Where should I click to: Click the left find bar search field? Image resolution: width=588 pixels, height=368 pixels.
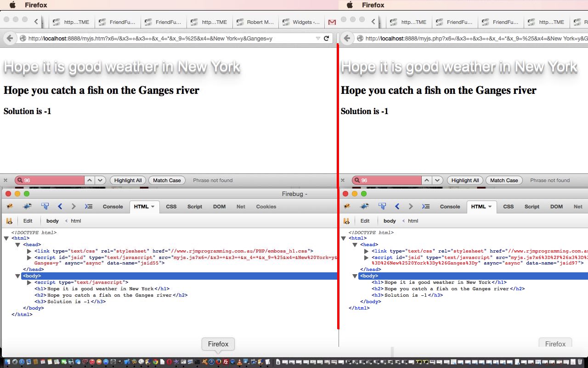coord(50,180)
